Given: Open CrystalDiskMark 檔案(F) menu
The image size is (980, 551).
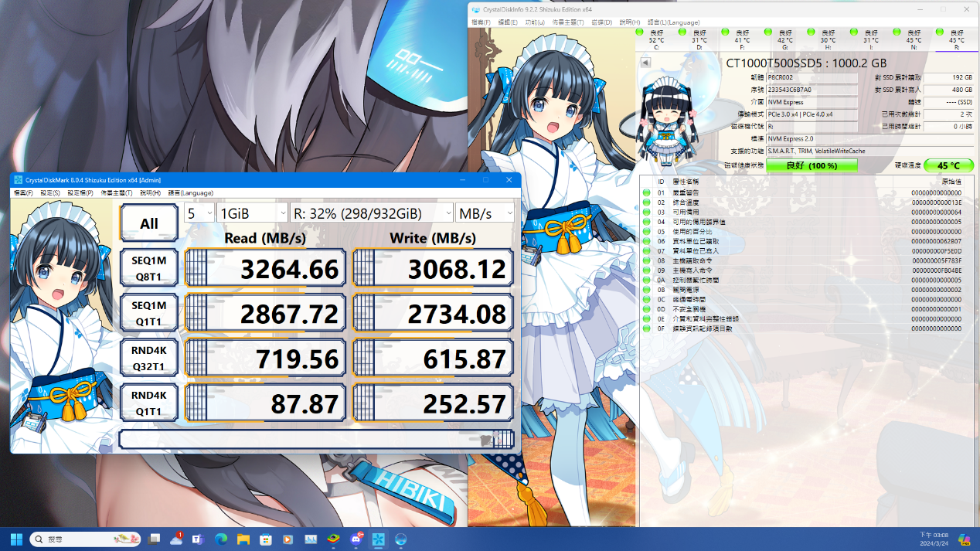Looking at the screenshot, I should point(23,192).
